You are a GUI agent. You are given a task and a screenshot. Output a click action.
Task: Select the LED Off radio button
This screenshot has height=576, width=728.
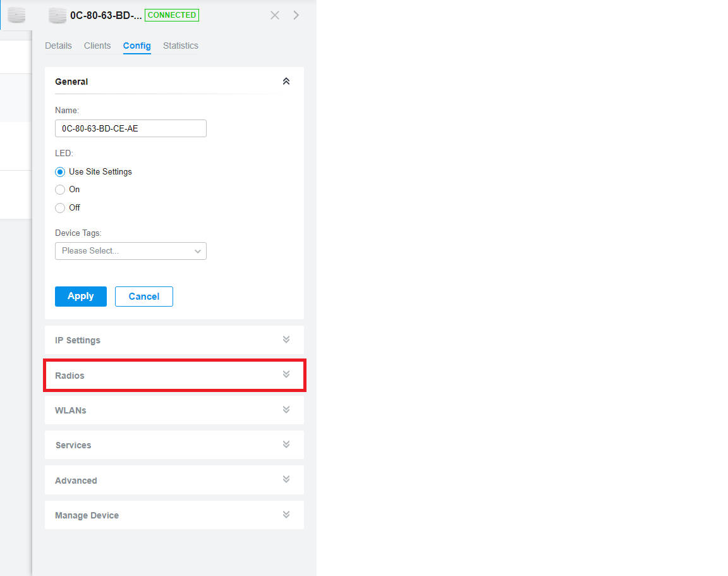(x=60, y=208)
